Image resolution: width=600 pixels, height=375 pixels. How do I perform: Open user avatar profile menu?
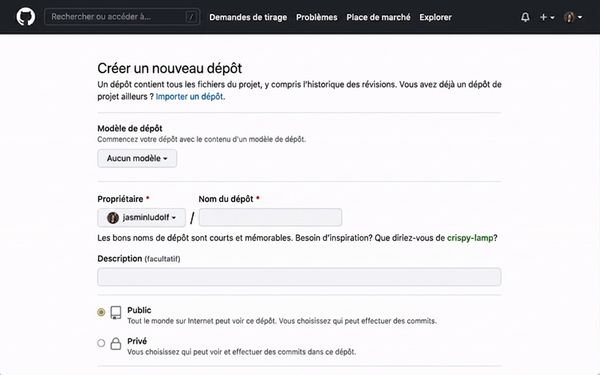573,17
